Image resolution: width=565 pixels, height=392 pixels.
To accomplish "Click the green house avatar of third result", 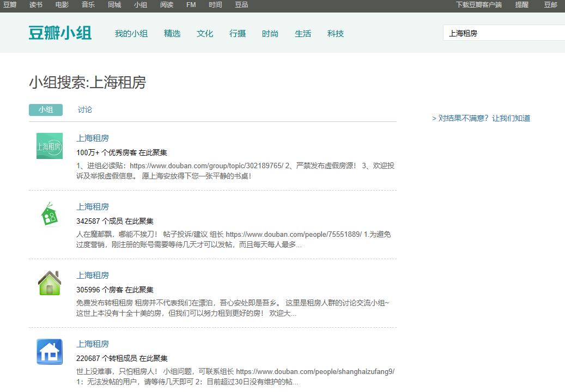I will click(49, 283).
